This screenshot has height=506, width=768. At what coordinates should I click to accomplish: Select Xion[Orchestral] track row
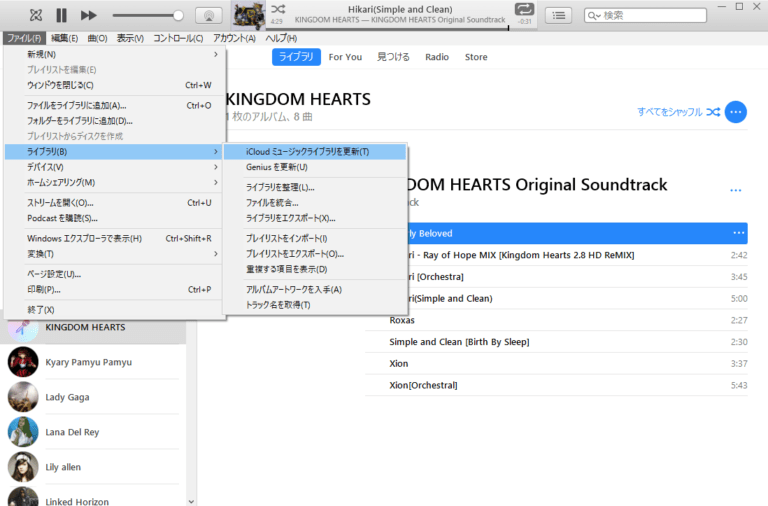[x=556, y=386]
